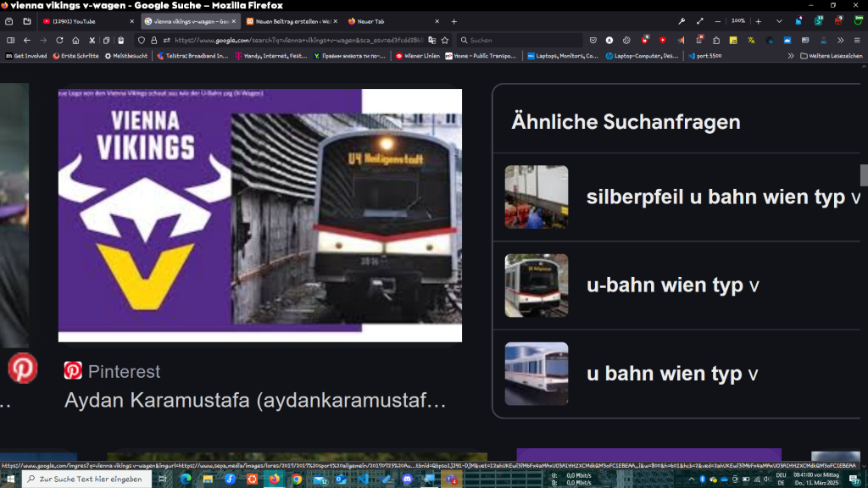The height and width of the screenshot is (488, 868).
Task: Click the copy toolbar icon
Action: [x=106, y=41]
